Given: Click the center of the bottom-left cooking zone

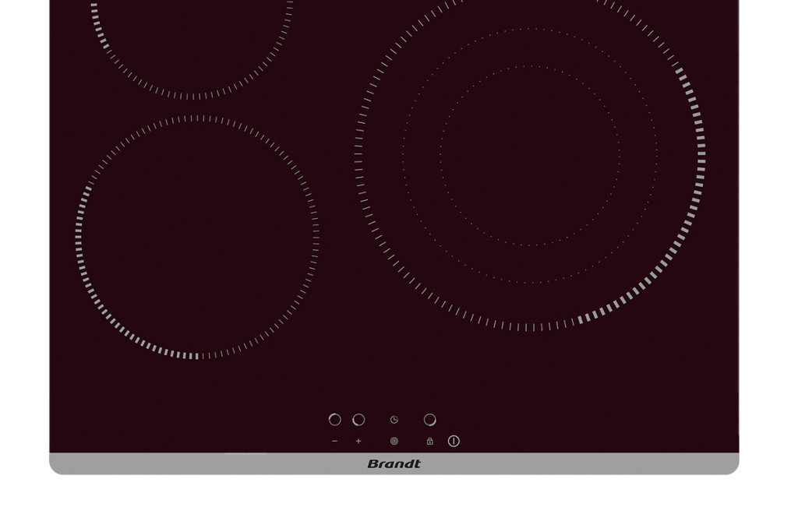Looking at the screenshot, I should [197, 238].
